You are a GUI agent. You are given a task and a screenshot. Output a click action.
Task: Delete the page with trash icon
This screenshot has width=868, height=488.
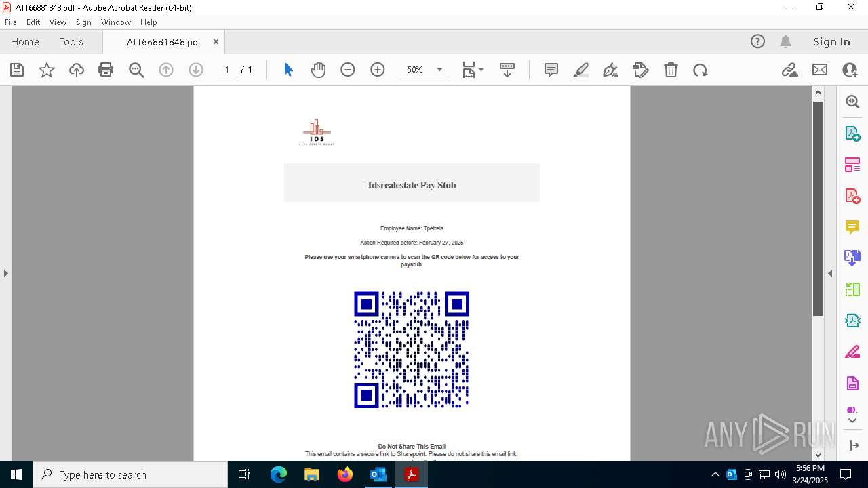tap(671, 70)
